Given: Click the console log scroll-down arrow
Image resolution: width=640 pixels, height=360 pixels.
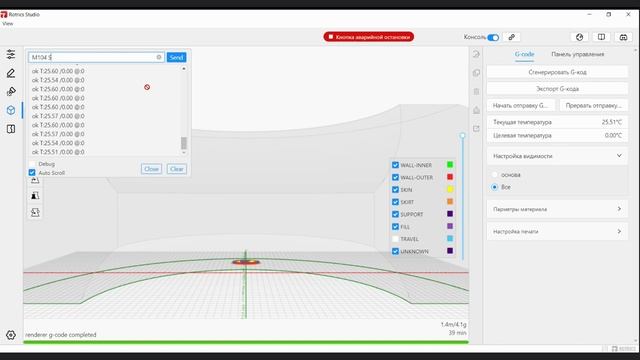Looking at the screenshot, I should pyautogui.click(x=184, y=153).
